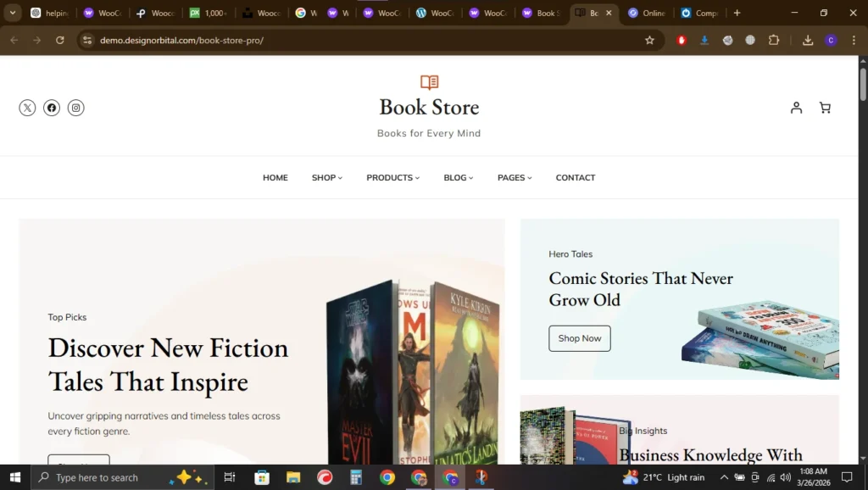
Task: Open Windows Start menu
Action: (x=15, y=477)
